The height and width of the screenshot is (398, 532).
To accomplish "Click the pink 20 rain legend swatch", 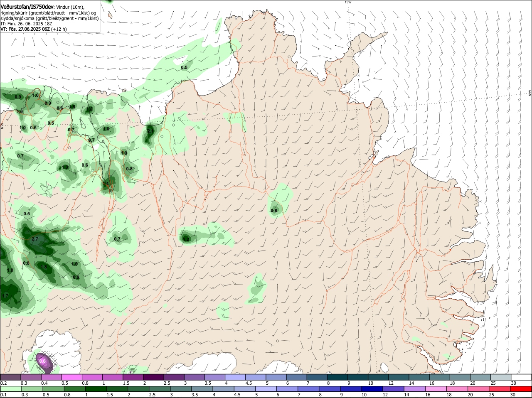I will [479, 388].
